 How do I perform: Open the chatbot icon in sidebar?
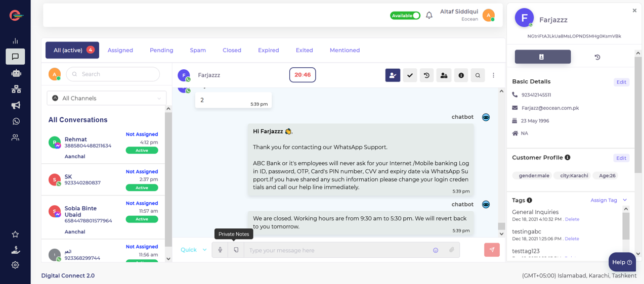[16, 73]
